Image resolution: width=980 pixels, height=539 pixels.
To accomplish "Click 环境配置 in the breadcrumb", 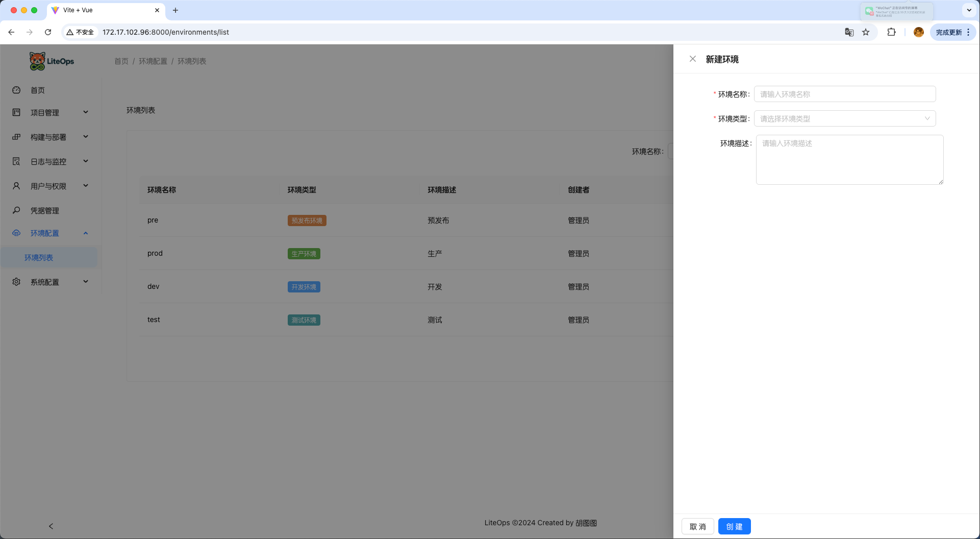I will click(x=153, y=61).
